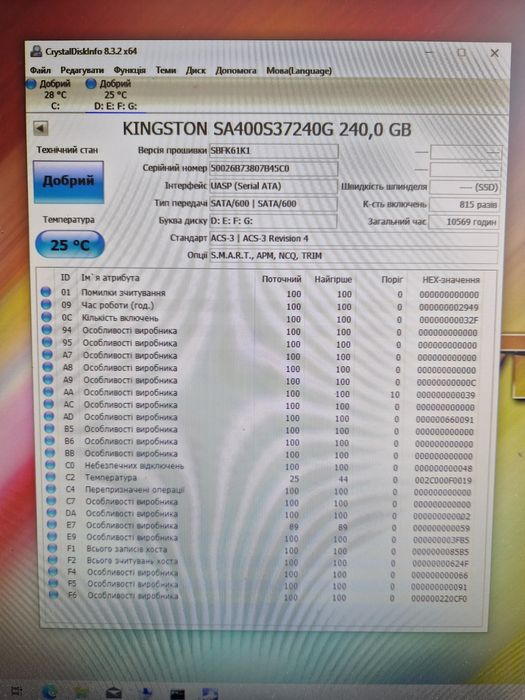This screenshot has height=700, width=525.
Task: Click status icon of attribute AA
Action: 49,392
